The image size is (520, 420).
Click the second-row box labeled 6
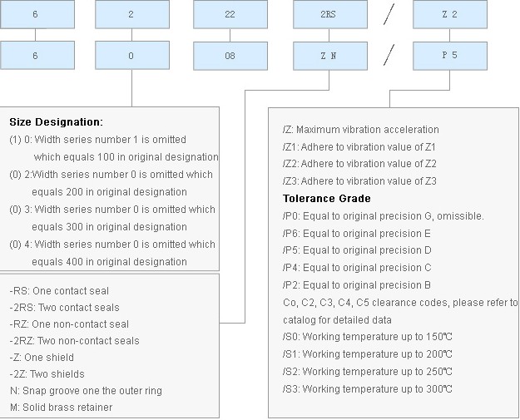pos(37,56)
